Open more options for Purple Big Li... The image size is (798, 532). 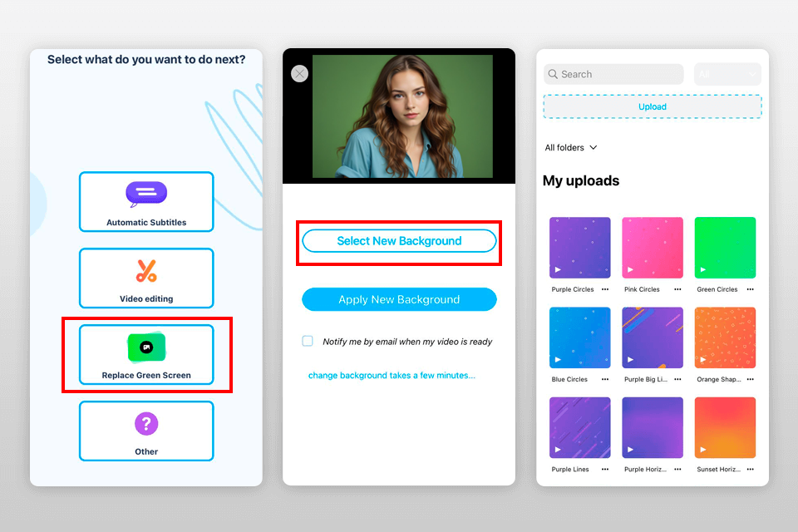678,379
